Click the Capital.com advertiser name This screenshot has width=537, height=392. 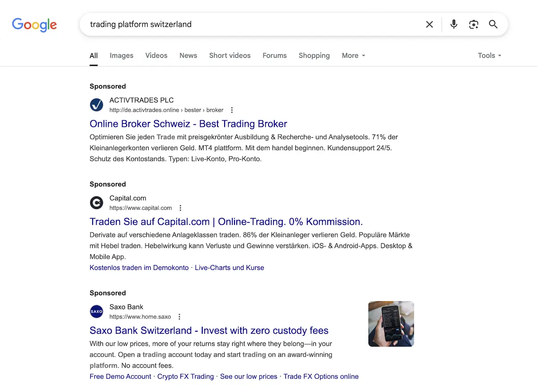128,198
